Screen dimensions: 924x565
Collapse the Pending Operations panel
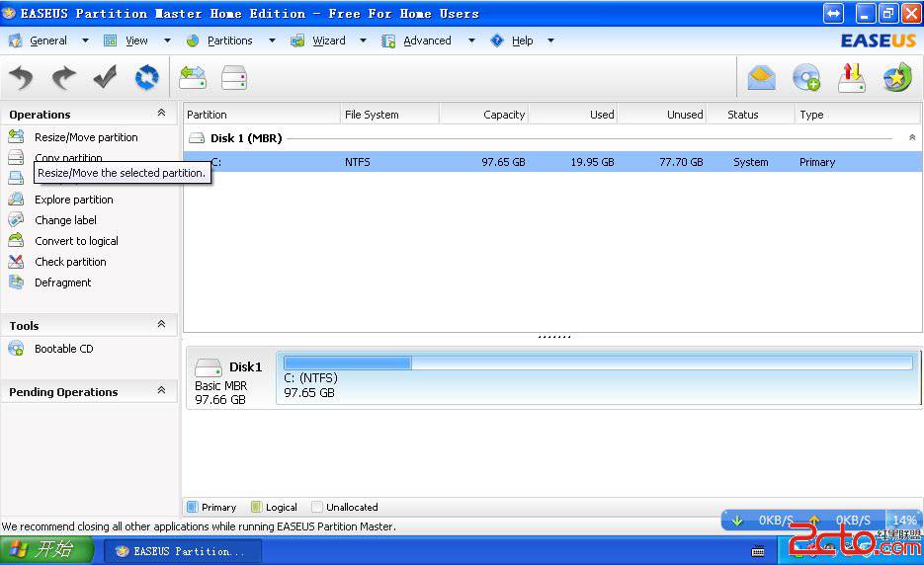[x=161, y=390]
